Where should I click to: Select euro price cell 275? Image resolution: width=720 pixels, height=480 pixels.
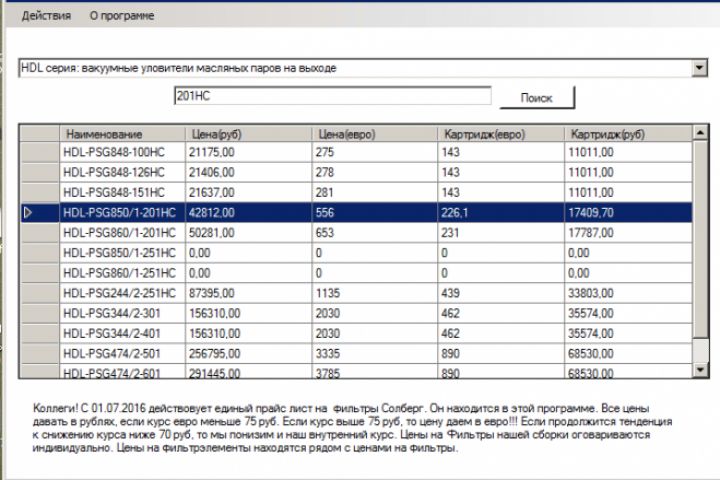(375, 152)
